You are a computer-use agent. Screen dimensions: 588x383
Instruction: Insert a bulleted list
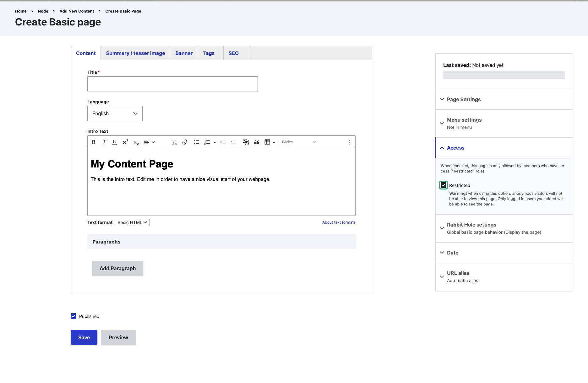tap(196, 142)
